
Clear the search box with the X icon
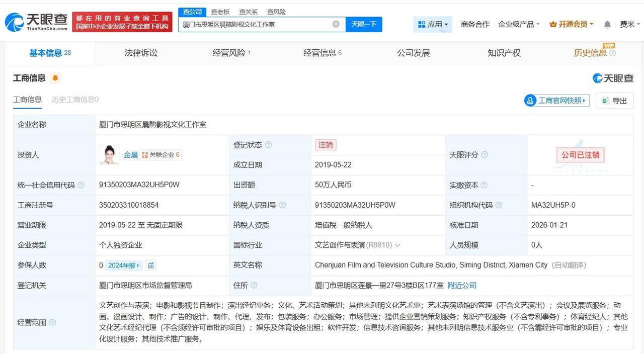[335, 24]
